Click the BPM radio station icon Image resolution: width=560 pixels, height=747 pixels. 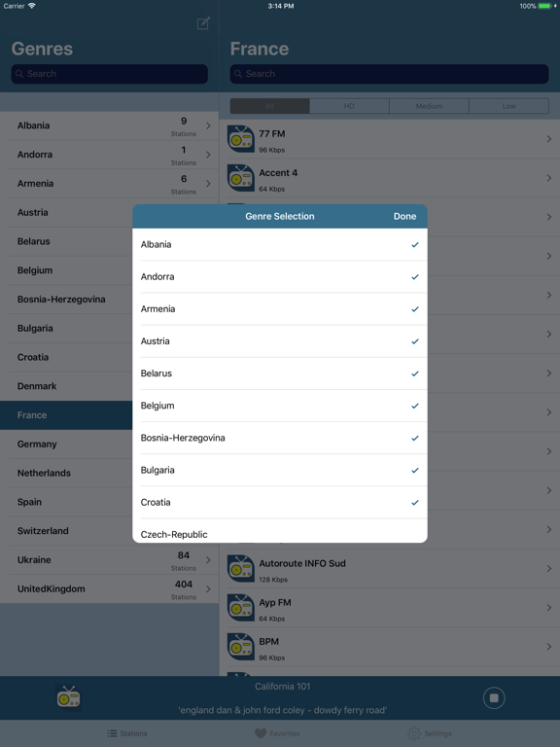240,647
